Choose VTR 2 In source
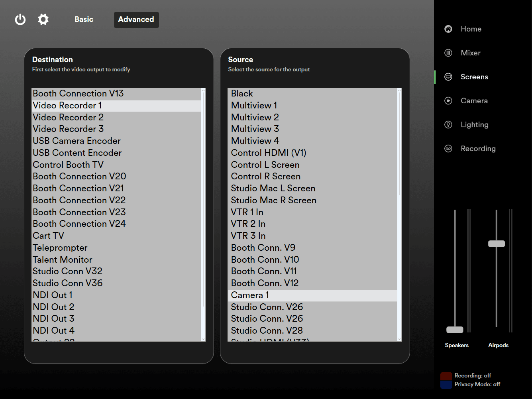The height and width of the screenshot is (399, 532). point(312,224)
